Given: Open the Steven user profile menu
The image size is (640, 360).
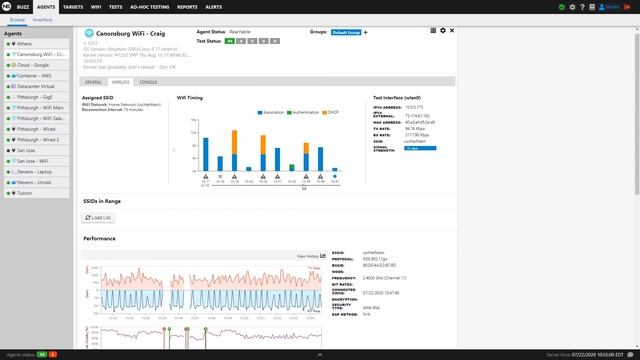Looking at the screenshot, I should [x=609, y=7].
